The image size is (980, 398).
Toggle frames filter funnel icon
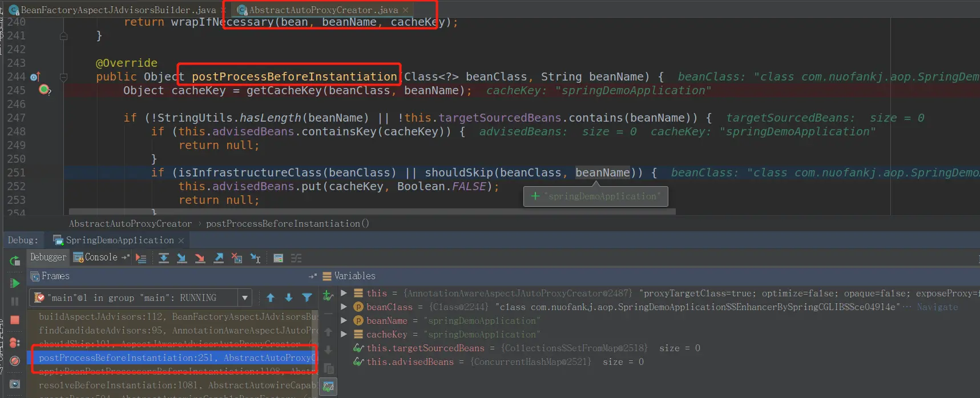[307, 298]
